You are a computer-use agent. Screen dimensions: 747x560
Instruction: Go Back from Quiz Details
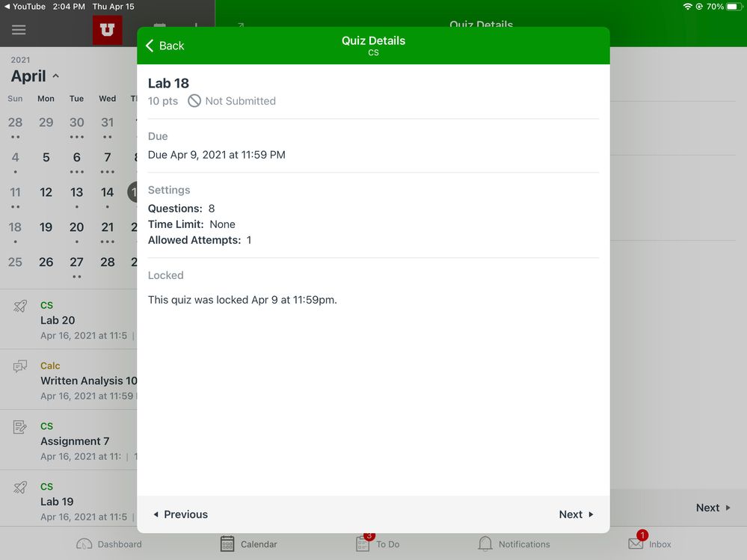click(x=165, y=46)
